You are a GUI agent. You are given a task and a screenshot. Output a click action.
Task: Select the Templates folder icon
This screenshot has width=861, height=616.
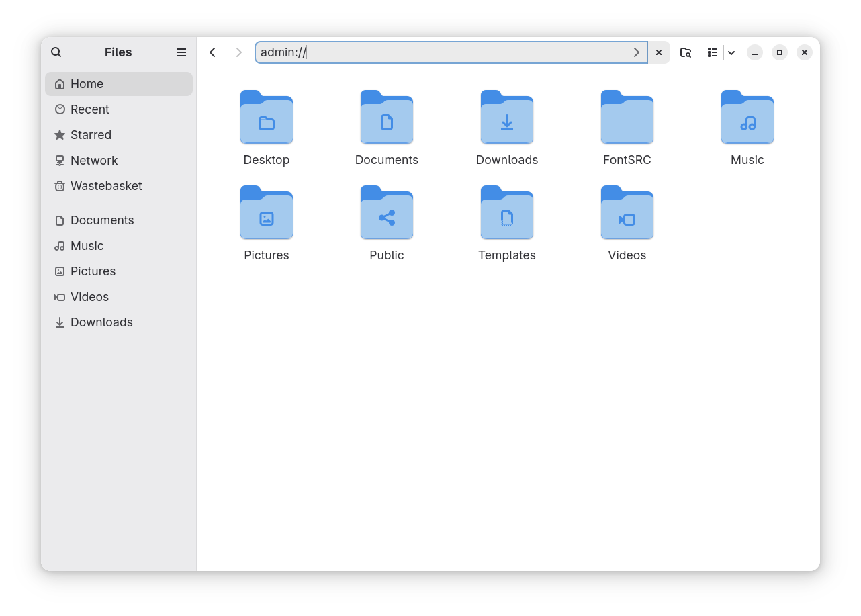507,213
